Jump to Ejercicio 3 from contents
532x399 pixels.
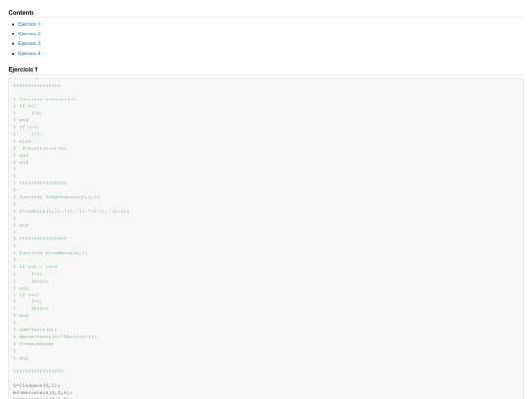pyautogui.click(x=30, y=43)
